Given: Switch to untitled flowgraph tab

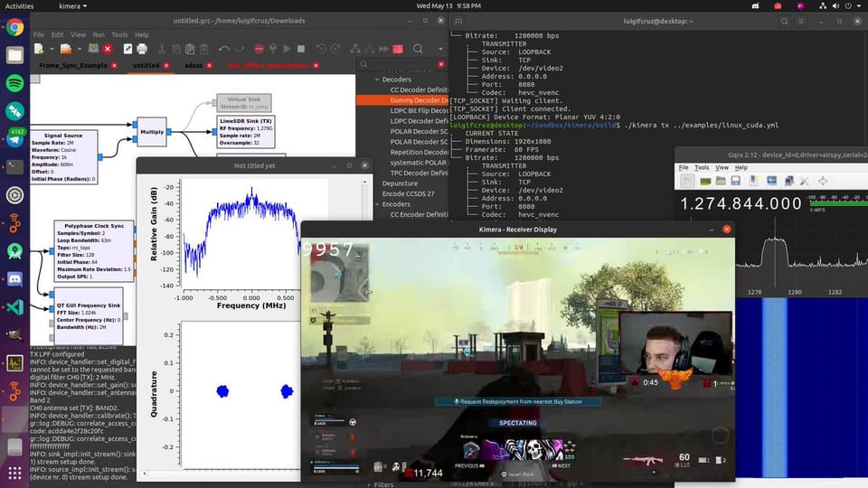Looking at the screenshot, I should (x=146, y=65).
